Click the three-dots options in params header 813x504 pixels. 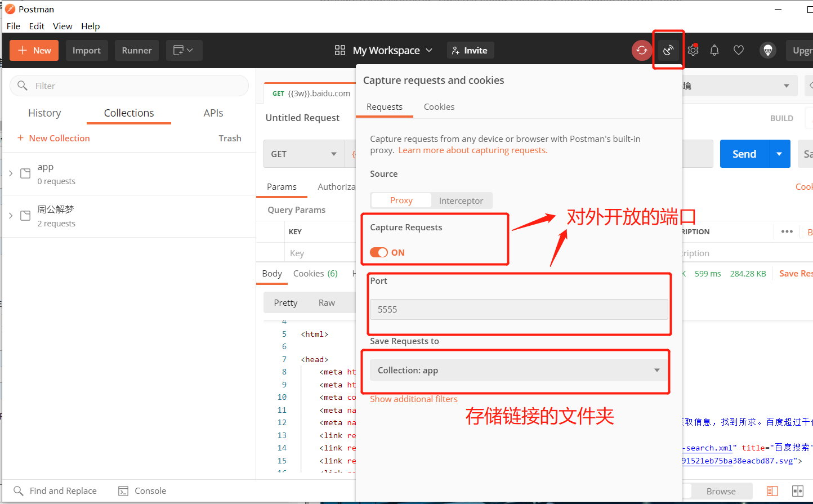coord(787,231)
